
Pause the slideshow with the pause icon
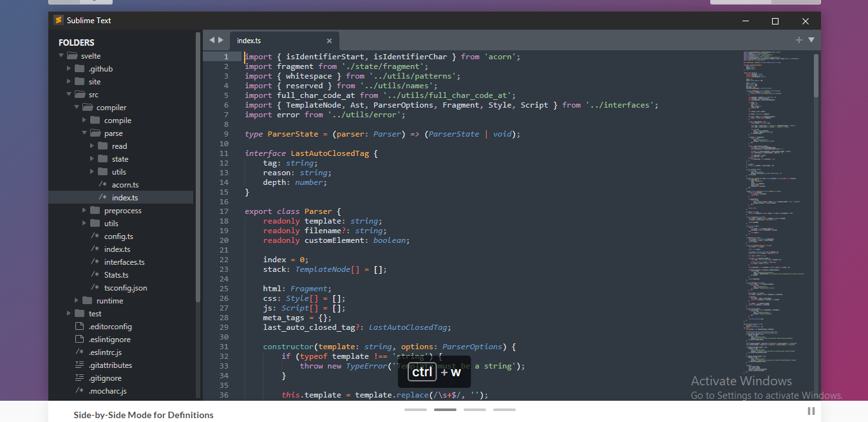tap(811, 411)
